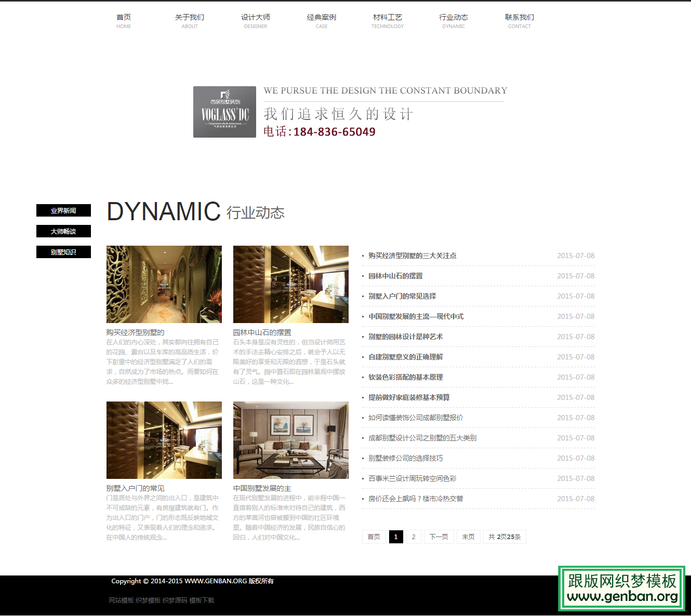Select the 业界新闻 sidebar category
Viewport: 691px width, 616px height.
click(x=63, y=210)
